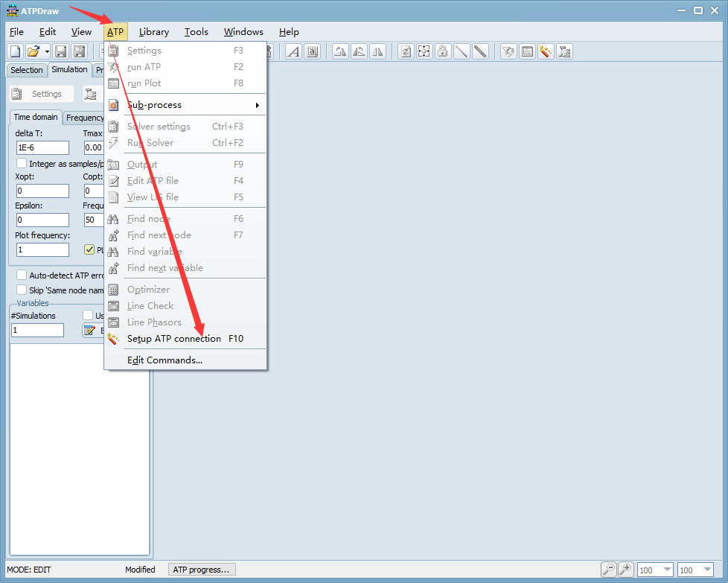
Task: Click the select-all dashed rectangle toolbar icon
Action: (424, 51)
